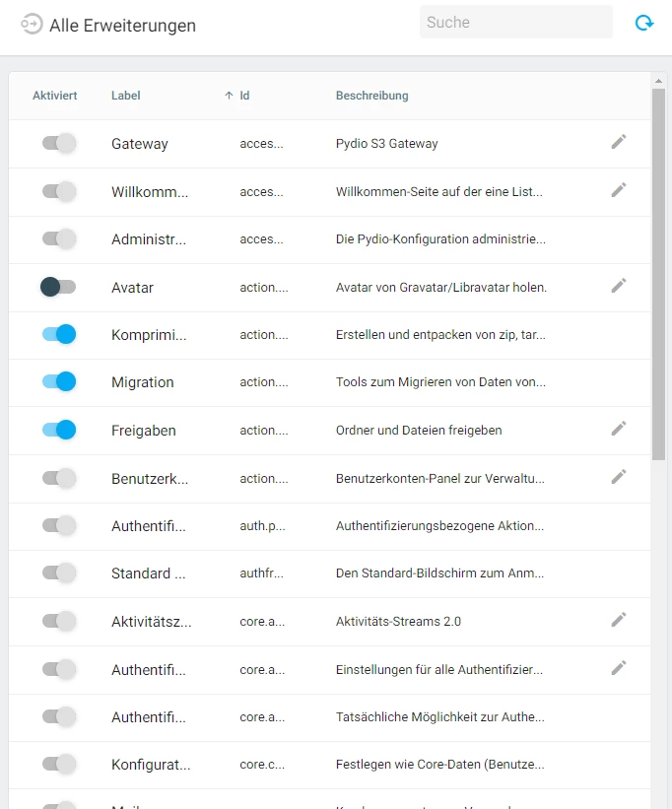Click the pencil icon in Avatar row

618,286
